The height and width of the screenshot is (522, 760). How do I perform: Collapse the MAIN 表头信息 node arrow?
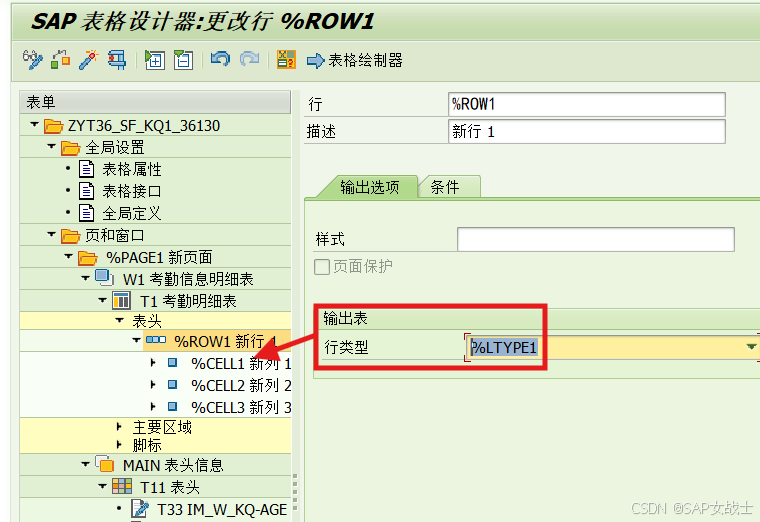tap(85, 464)
